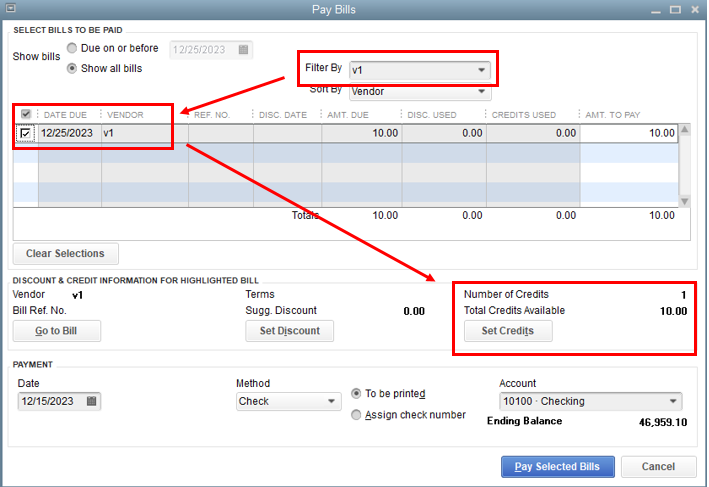The width and height of the screenshot is (709, 487).
Task: Click the REF. NO. column header
Action: (x=212, y=115)
